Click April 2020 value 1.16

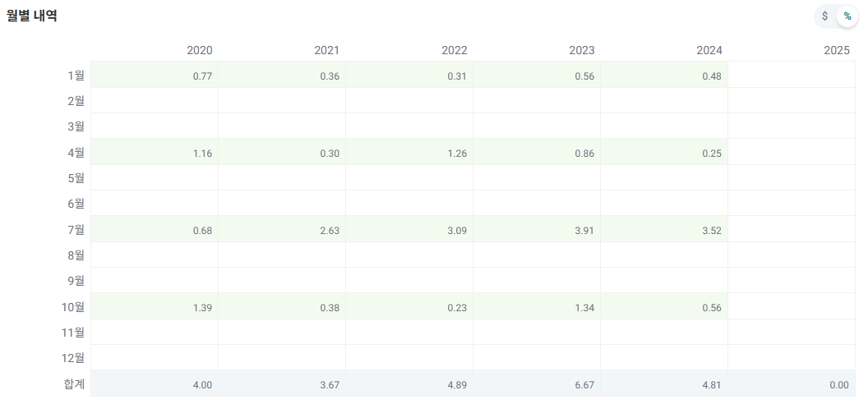pos(202,154)
